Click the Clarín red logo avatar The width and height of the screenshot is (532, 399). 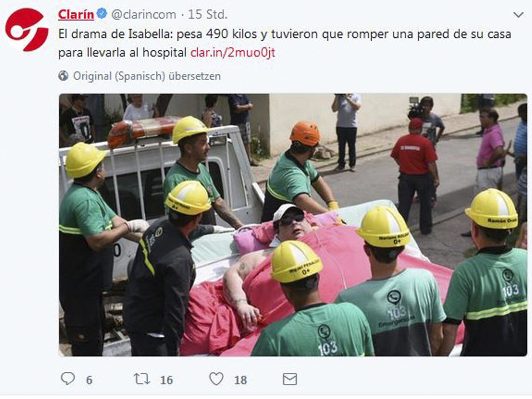coord(27,30)
